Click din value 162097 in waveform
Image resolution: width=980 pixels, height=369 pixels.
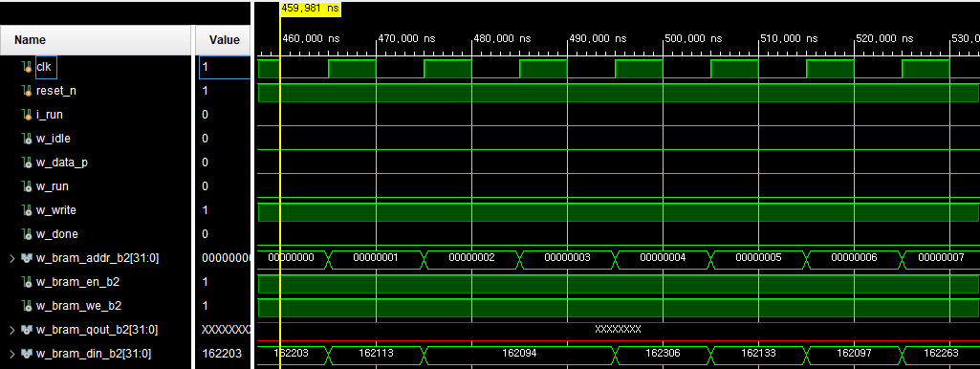click(854, 354)
